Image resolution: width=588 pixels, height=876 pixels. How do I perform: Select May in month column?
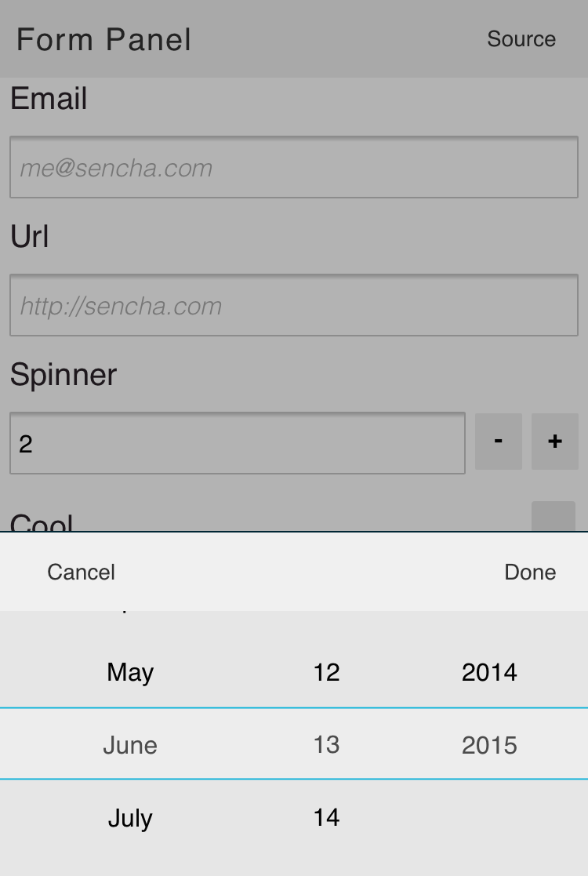pos(130,672)
